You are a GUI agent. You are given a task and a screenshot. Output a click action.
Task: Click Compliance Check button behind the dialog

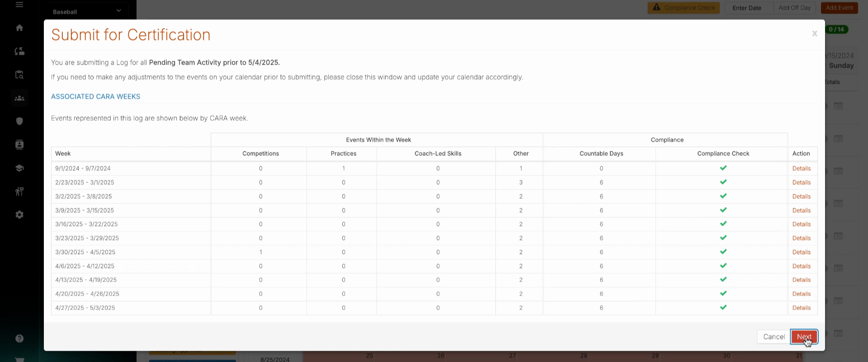(684, 8)
